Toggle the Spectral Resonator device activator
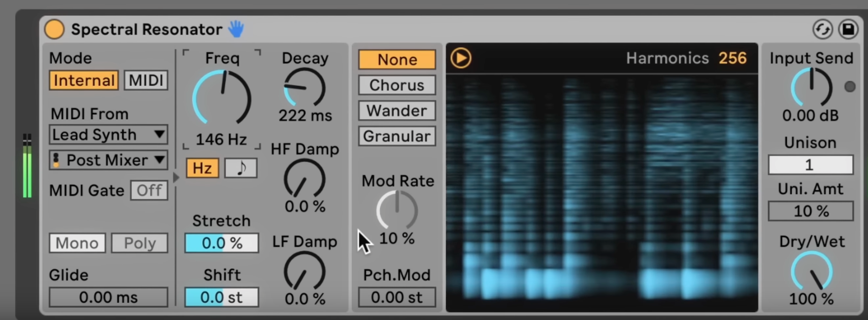The height and width of the screenshot is (320, 868). 54,29
